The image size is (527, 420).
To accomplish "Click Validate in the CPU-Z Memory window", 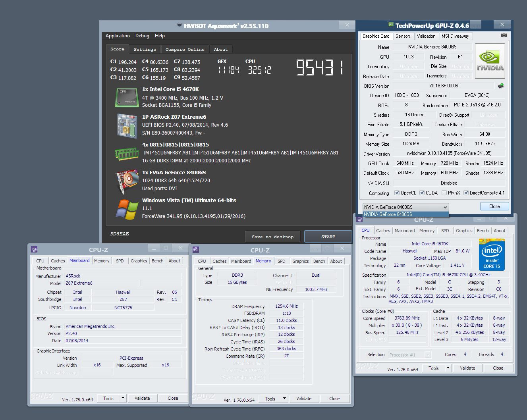I will point(304,399).
